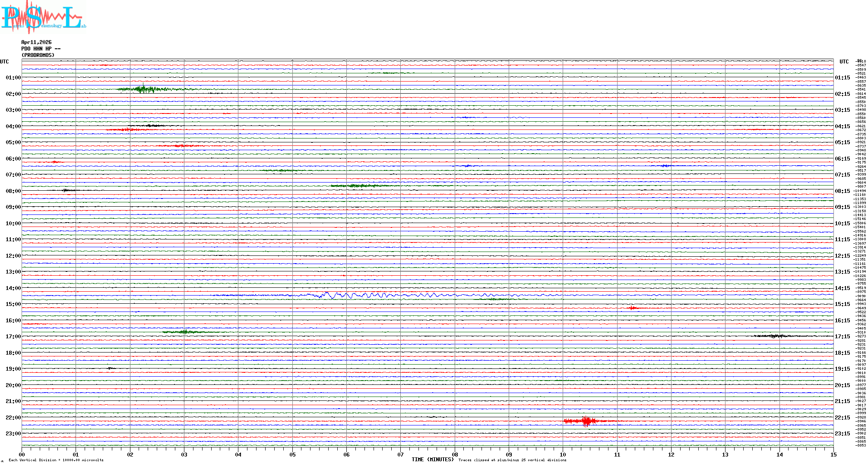Image resolution: width=868 pixels, height=466 pixels.
Task: Click the small red event after the 15:00 row
Action: click(633, 308)
